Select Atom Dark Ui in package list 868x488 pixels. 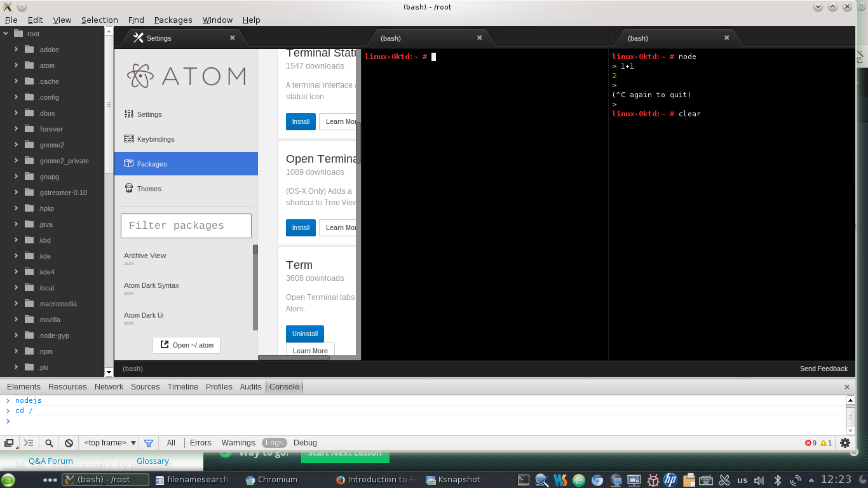click(144, 315)
